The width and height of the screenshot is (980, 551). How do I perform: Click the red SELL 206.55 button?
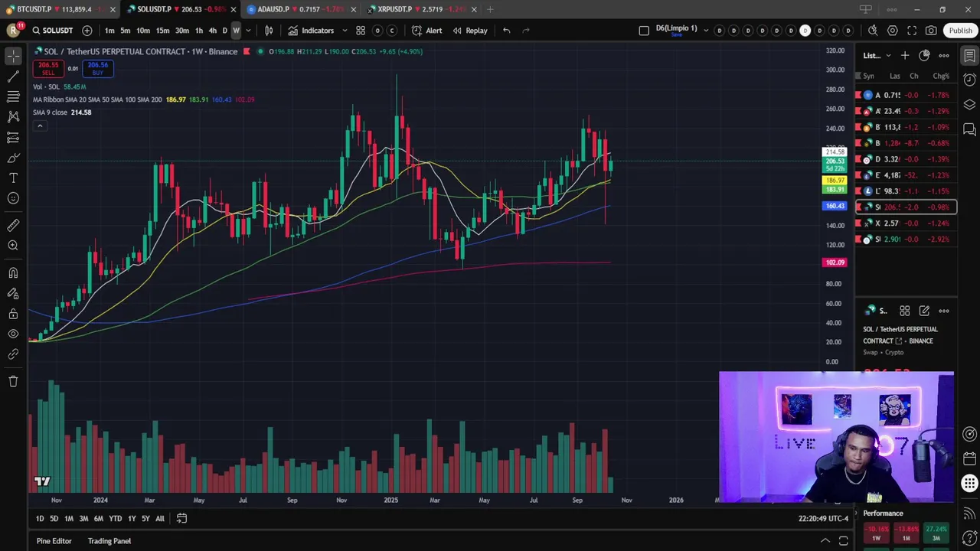click(x=47, y=68)
